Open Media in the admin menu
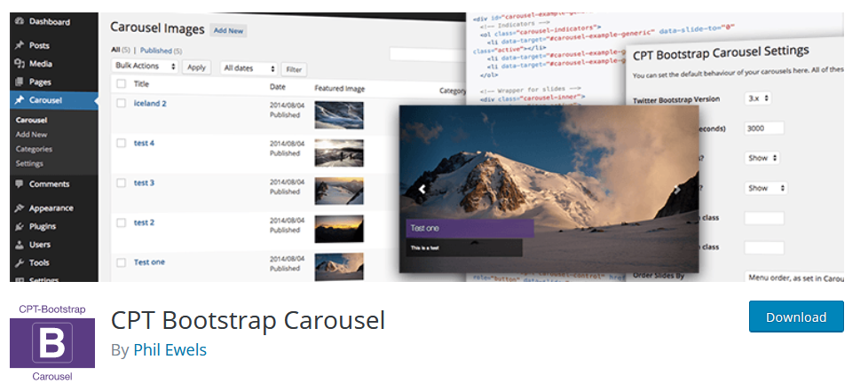Screen dimensions: 868x391 tap(41, 64)
